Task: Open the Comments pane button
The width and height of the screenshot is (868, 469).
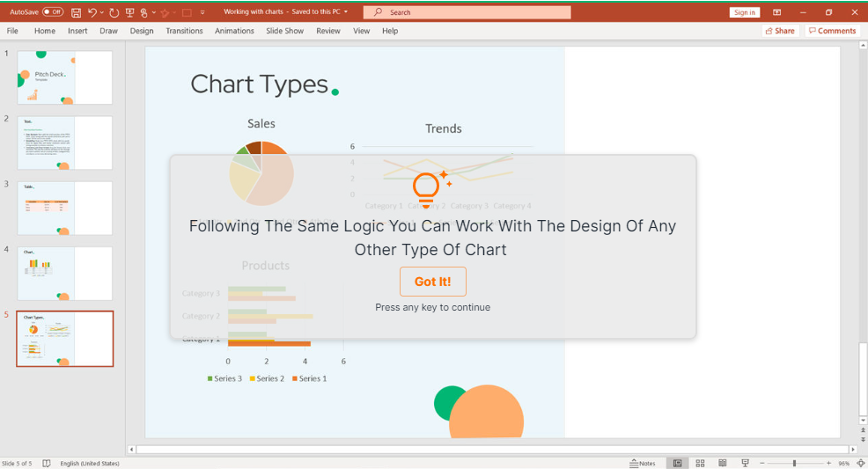Action: click(x=833, y=31)
